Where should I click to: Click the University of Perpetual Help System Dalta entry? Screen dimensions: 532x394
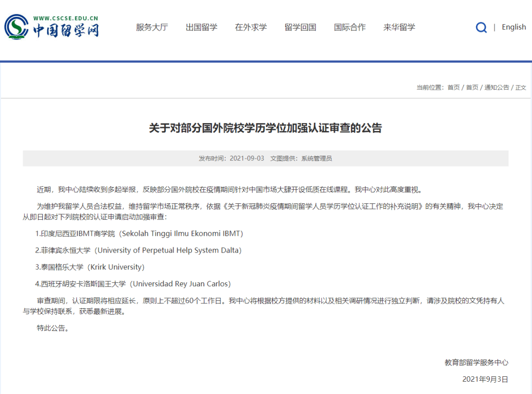138,251
